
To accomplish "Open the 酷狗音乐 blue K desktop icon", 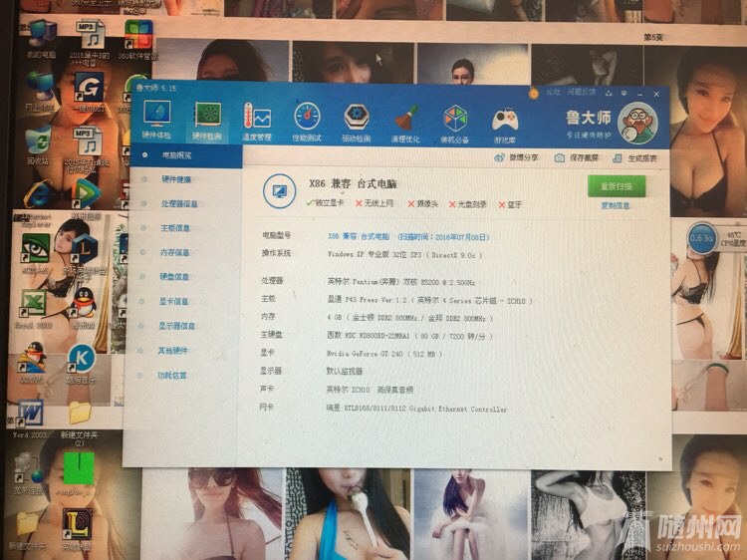I will 82,365.
